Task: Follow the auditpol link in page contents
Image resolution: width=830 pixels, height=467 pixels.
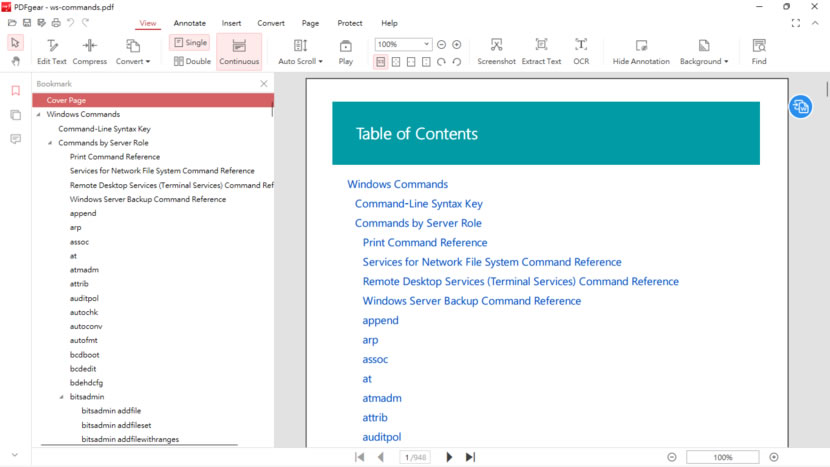Action: pos(382,437)
